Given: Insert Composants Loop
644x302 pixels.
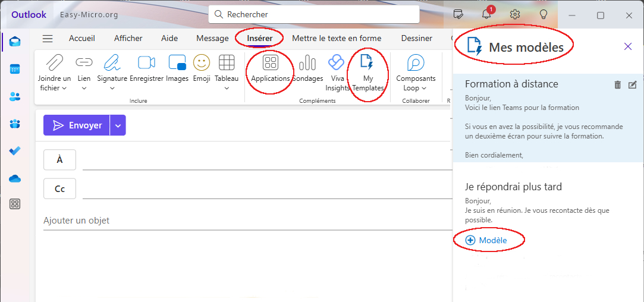Looking at the screenshot, I should (x=416, y=73).
